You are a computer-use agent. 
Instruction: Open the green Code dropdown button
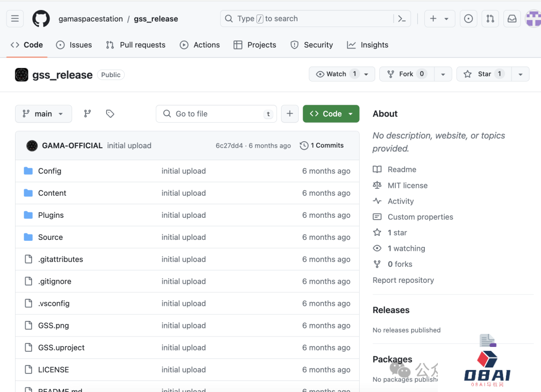coord(331,114)
